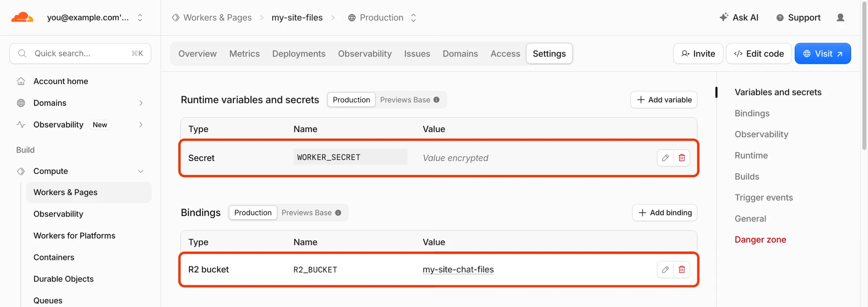
Task: Jump to Variables and secrets section
Action: [778, 92]
